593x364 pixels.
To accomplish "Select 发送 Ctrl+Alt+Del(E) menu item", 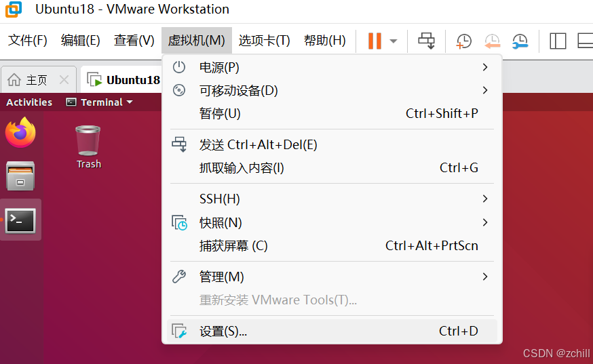I will [332, 145].
